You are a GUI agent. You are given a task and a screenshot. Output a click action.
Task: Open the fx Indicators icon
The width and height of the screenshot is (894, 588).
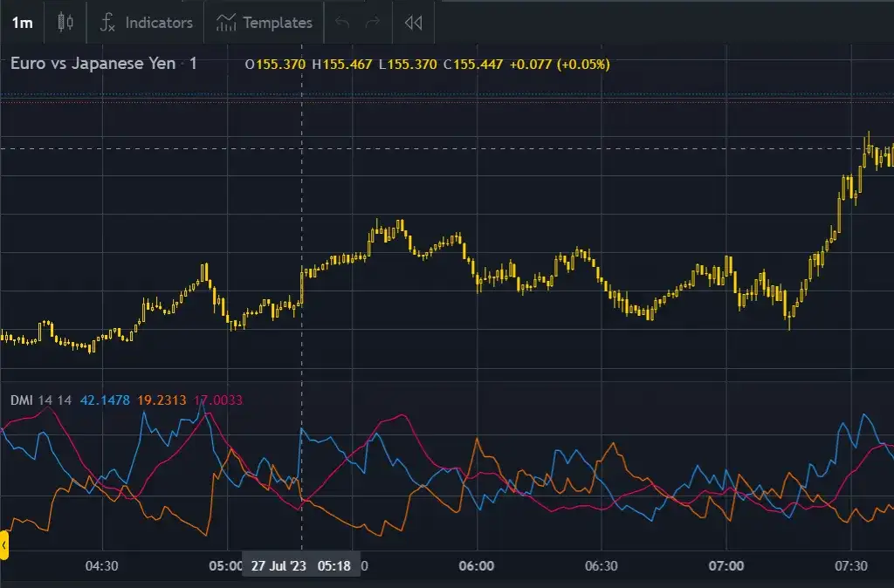(x=108, y=23)
